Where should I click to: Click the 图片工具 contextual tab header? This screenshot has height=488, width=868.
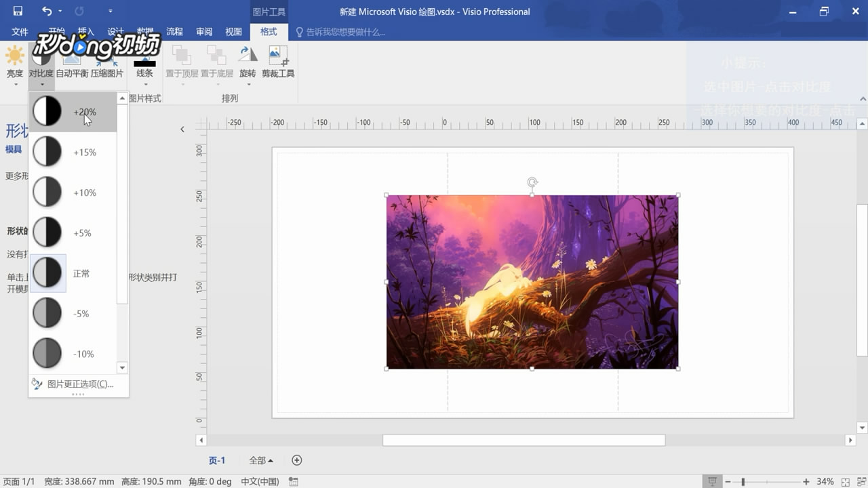pyautogui.click(x=269, y=12)
